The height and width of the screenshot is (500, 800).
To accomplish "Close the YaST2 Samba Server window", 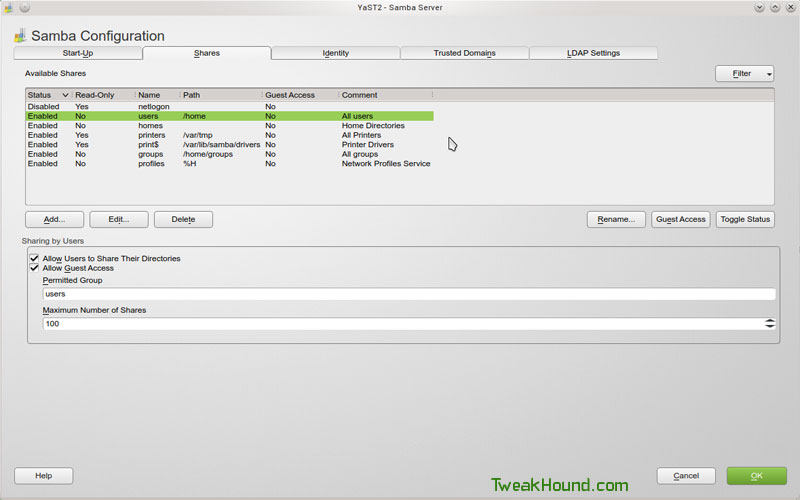I will [790, 8].
